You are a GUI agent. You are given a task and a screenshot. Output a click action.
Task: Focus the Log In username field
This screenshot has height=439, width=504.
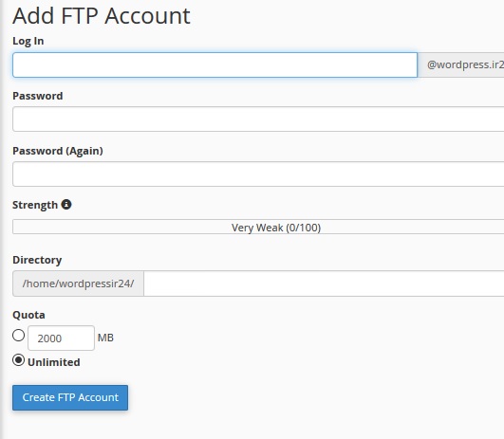tap(215, 64)
